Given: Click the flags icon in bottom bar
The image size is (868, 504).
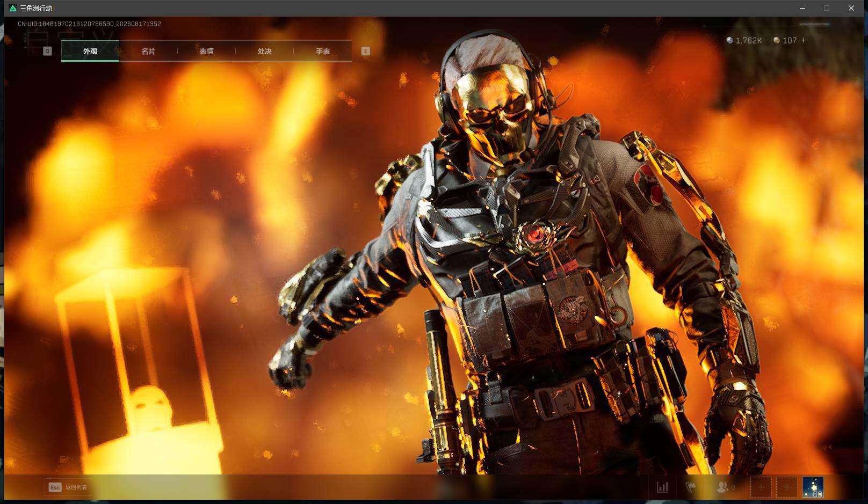Looking at the screenshot, I should (x=691, y=487).
